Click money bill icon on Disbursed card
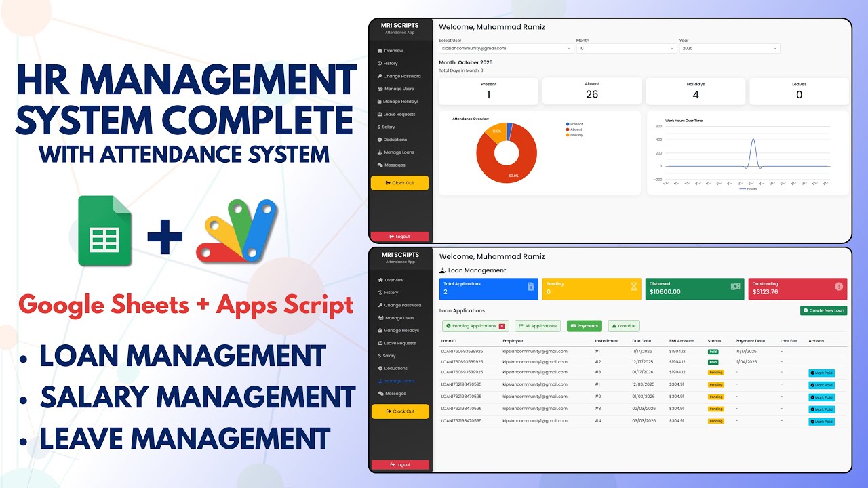Image resolution: width=868 pixels, height=488 pixels. pyautogui.click(x=735, y=287)
